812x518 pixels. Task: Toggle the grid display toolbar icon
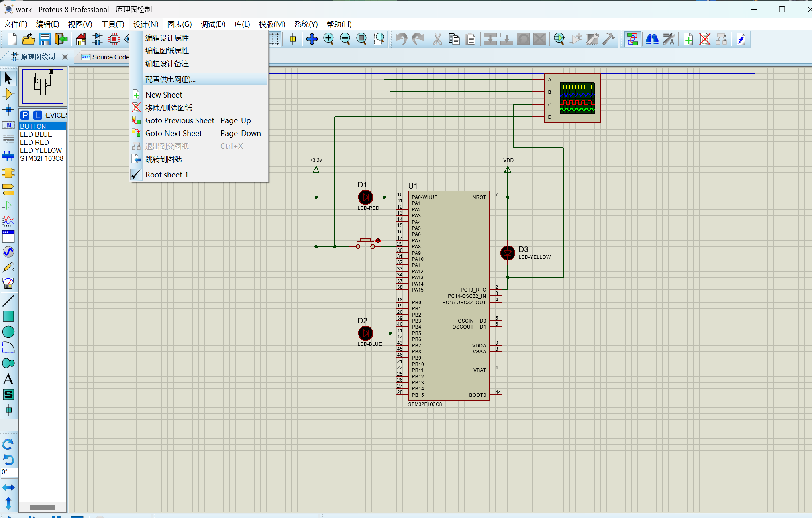274,39
